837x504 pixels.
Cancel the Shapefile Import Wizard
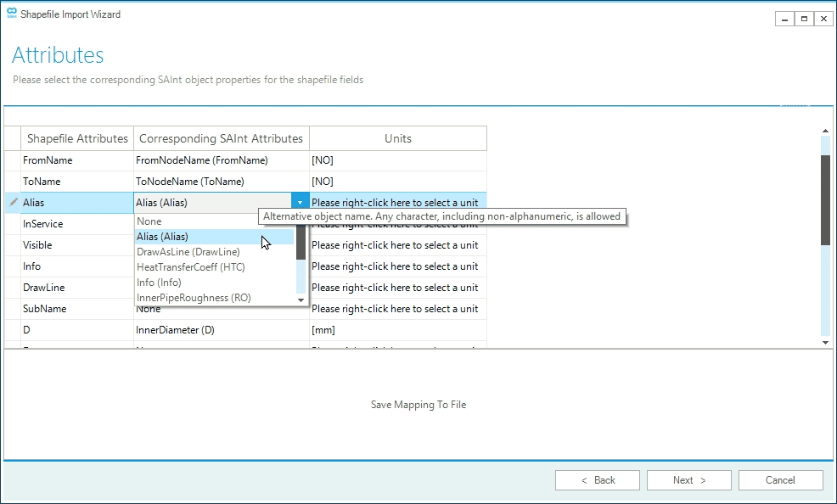pos(780,479)
